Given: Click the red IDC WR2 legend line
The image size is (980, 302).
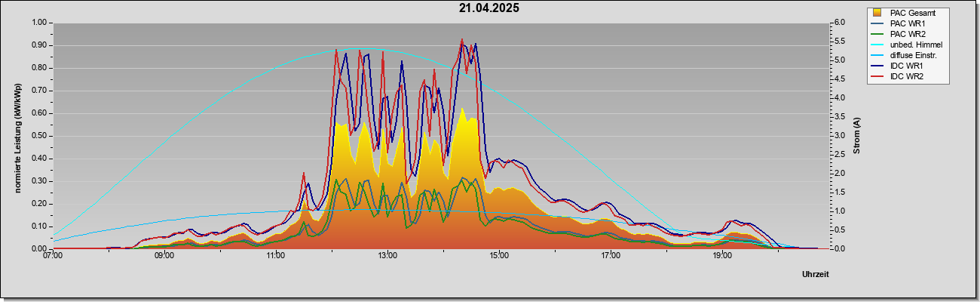Looking at the screenshot, I should pos(877,76).
